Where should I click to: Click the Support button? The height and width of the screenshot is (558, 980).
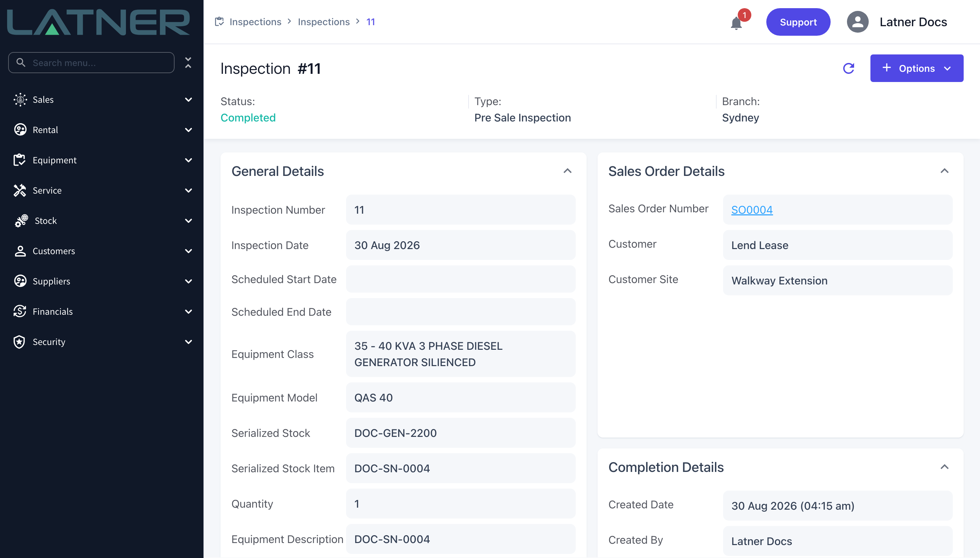pyautogui.click(x=798, y=22)
